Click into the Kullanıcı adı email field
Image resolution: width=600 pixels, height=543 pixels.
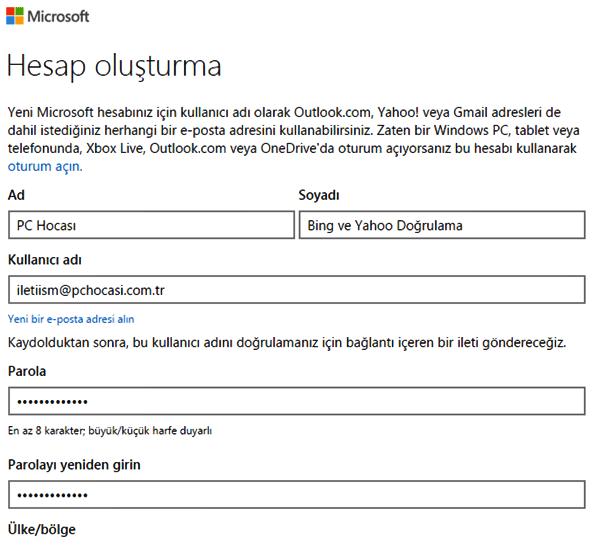(295, 290)
